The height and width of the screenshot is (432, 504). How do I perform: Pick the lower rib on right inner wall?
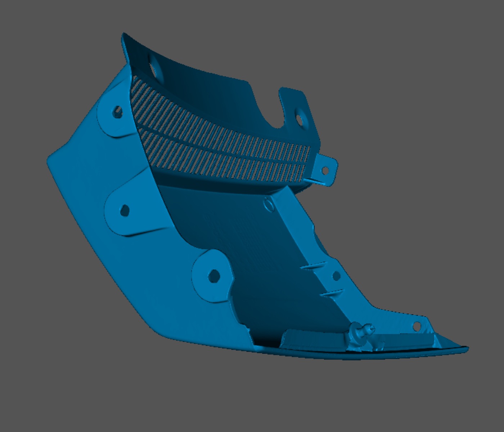330,293
